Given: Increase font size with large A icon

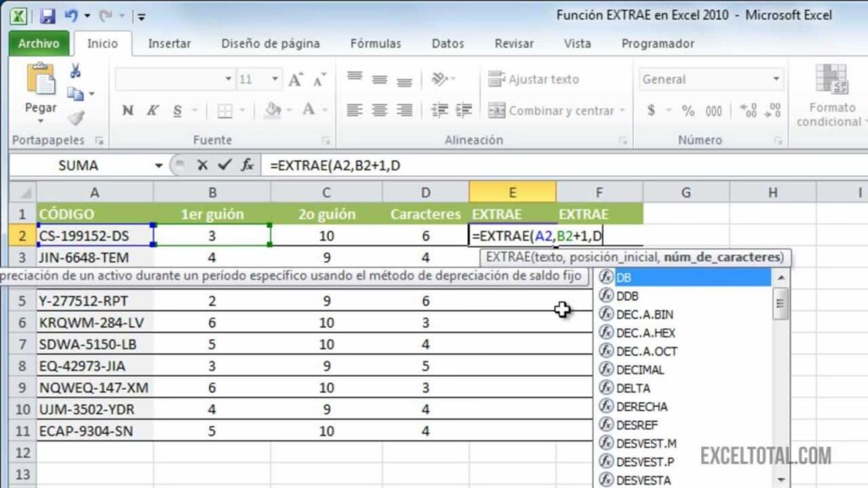Looking at the screenshot, I should (x=295, y=80).
